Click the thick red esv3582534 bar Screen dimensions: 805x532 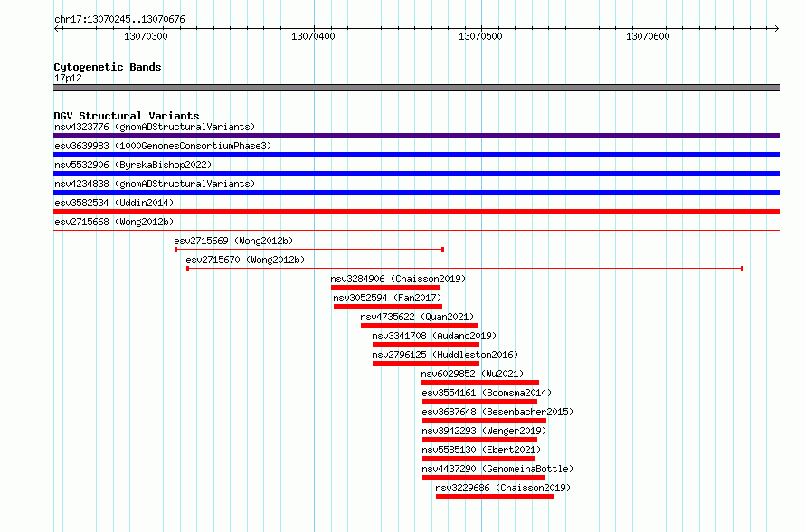(416, 212)
